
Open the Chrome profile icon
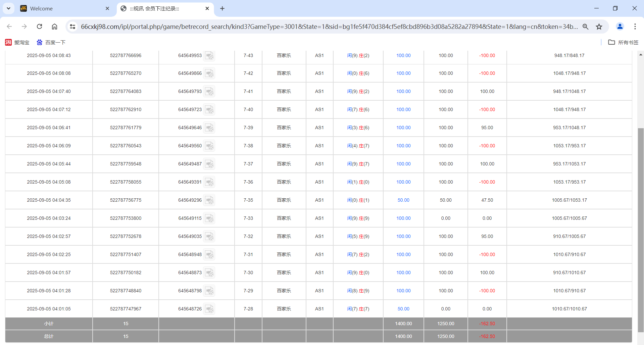click(x=620, y=27)
